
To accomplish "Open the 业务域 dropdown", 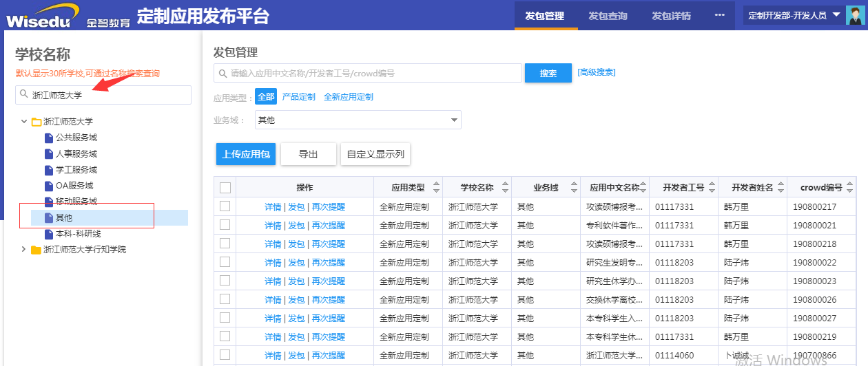I will [x=358, y=120].
